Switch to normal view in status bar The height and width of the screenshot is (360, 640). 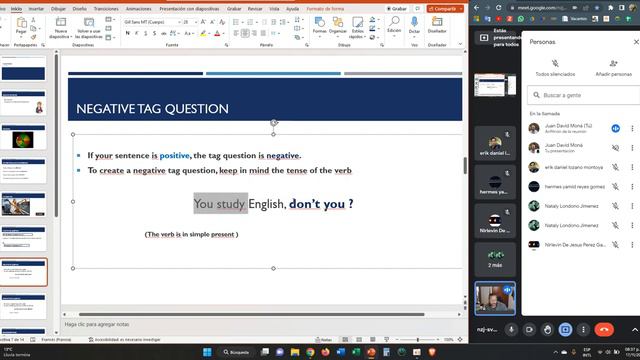[x=345, y=340]
